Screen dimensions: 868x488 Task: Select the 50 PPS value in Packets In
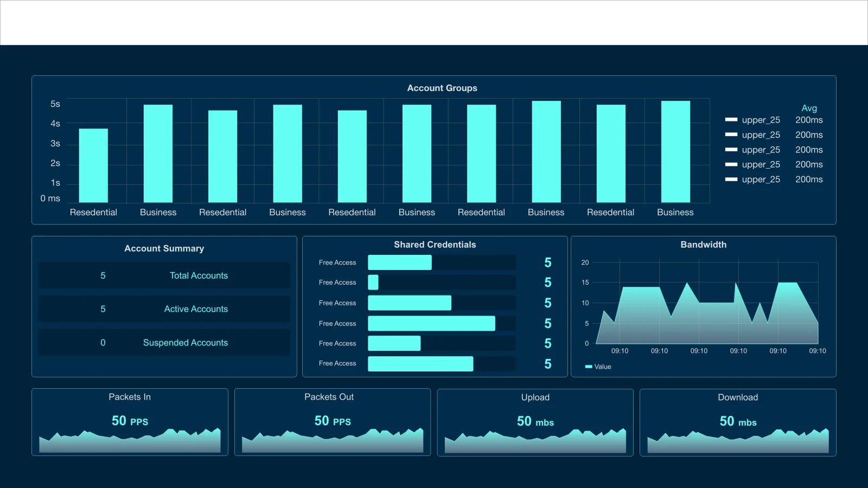[130, 421]
